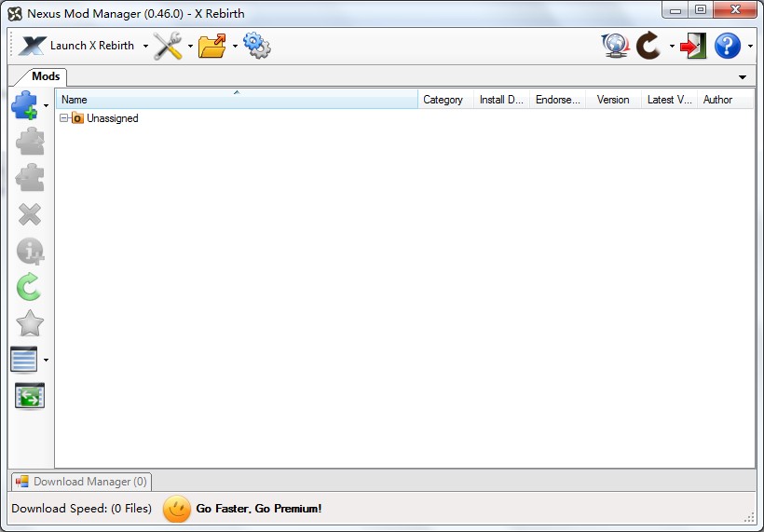Open settings with the blue gears icon
Image resolution: width=764 pixels, height=532 pixels.
tap(257, 46)
